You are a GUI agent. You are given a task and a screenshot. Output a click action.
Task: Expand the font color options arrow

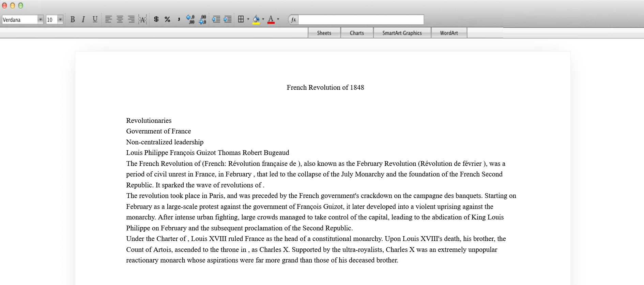tap(278, 19)
